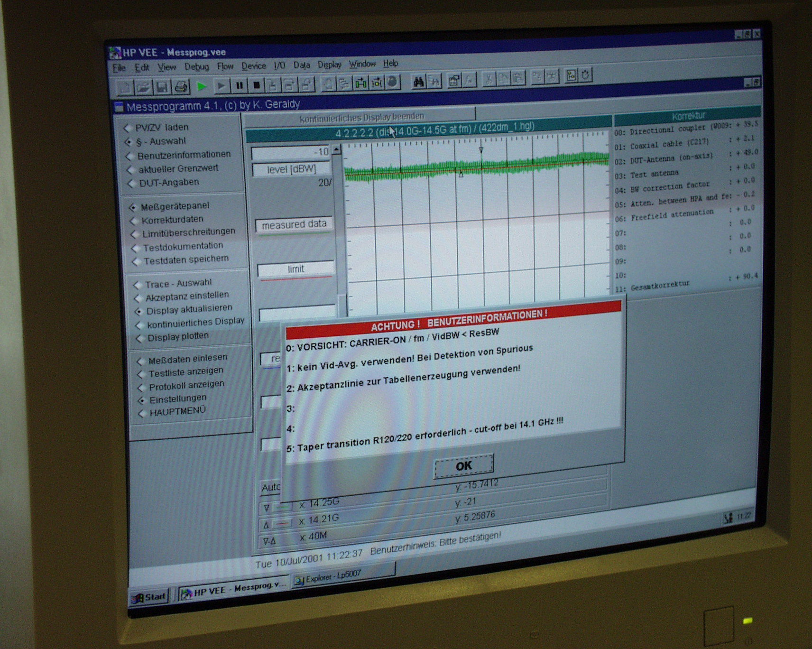
Task: Click the Step Out toolbar icon
Action: tap(306, 84)
